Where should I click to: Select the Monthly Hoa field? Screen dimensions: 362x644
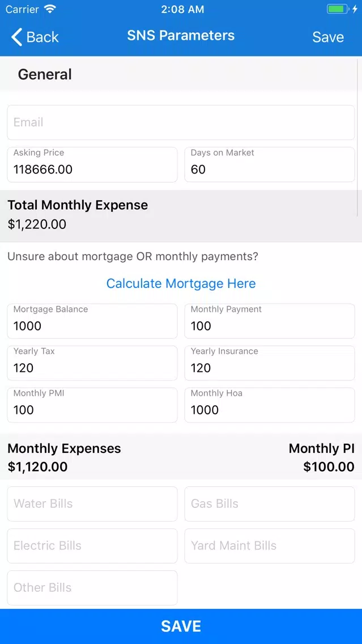(x=270, y=405)
